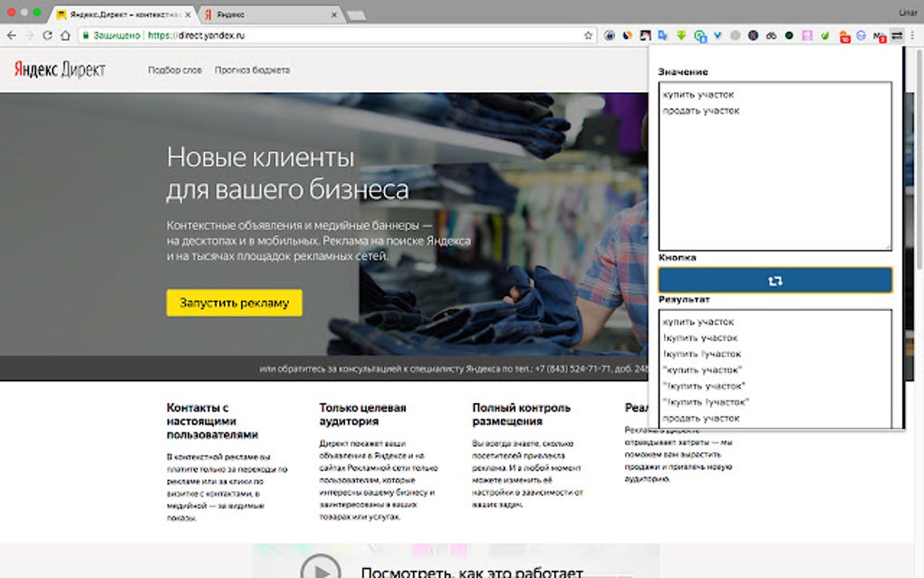Focus the Результат text area
This screenshot has height=578, width=924.
775,368
